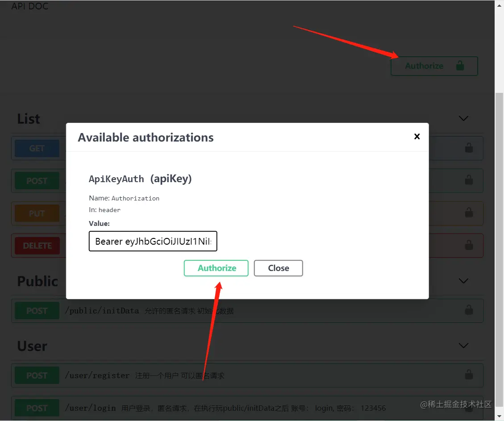The image size is (504, 421).
Task: Click lock icon on /public/initData row
Action: coord(469,310)
